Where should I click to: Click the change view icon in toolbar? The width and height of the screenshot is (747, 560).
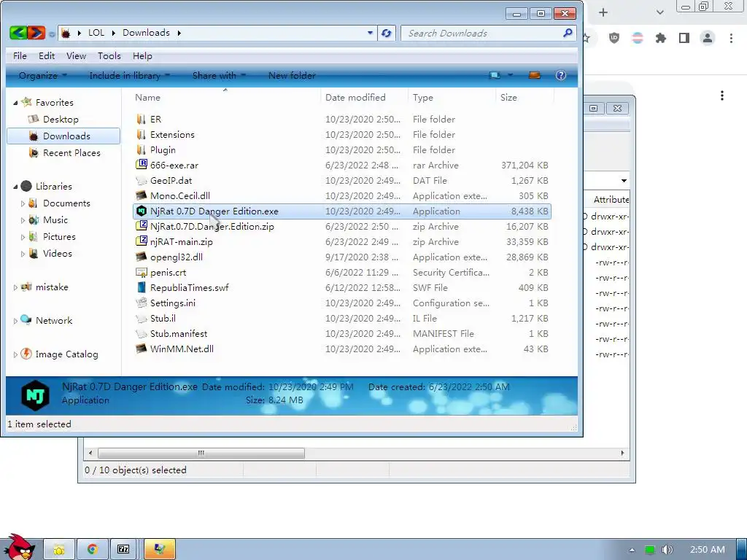click(495, 75)
